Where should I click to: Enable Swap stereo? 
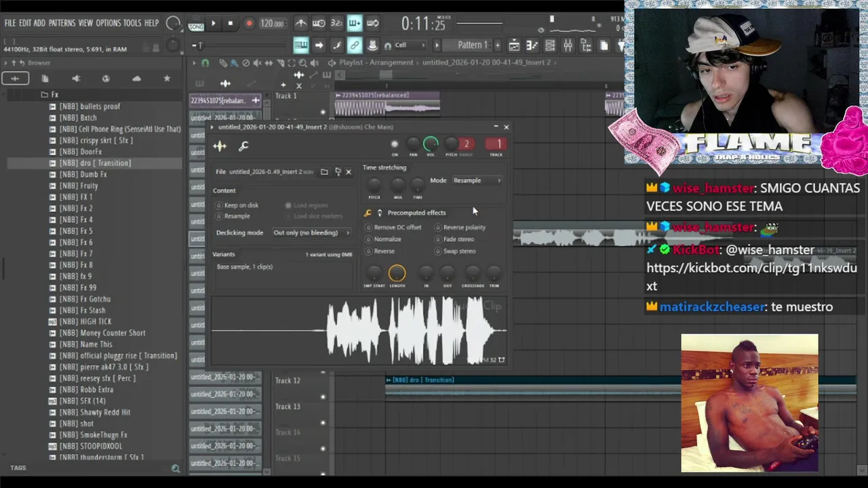[x=456, y=251]
